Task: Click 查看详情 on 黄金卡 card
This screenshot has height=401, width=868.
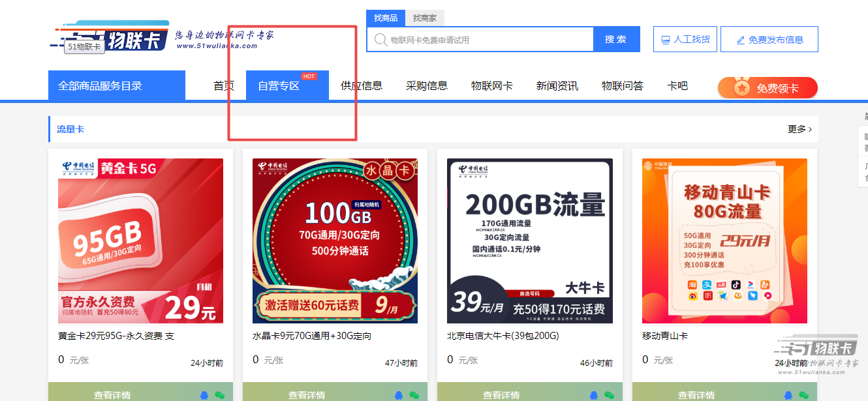Action: tap(112, 395)
